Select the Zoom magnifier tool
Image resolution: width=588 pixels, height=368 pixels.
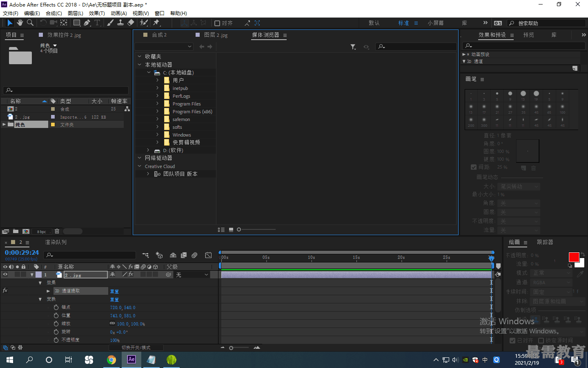pos(30,23)
